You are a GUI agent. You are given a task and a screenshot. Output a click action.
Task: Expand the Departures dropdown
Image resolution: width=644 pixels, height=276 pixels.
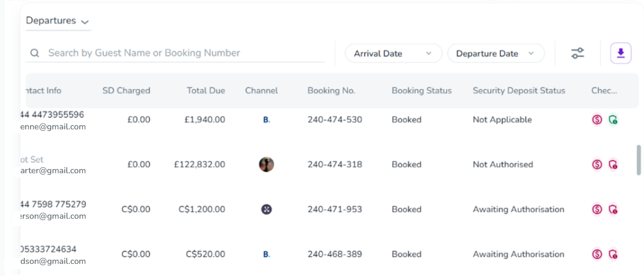pyautogui.click(x=58, y=21)
